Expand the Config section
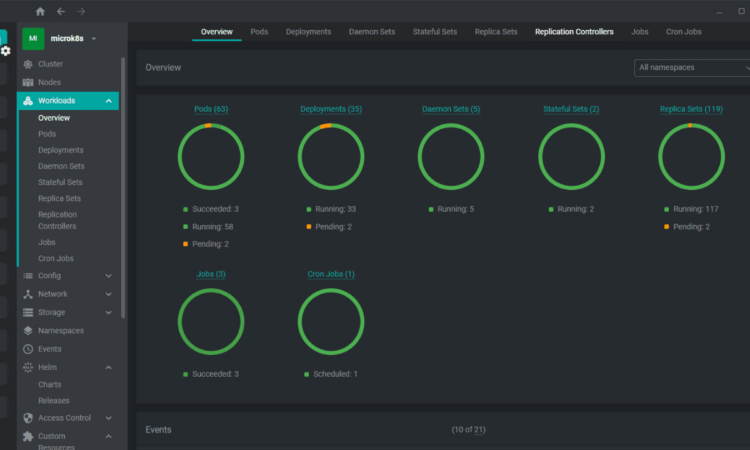The image size is (750, 450). click(x=108, y=276)
